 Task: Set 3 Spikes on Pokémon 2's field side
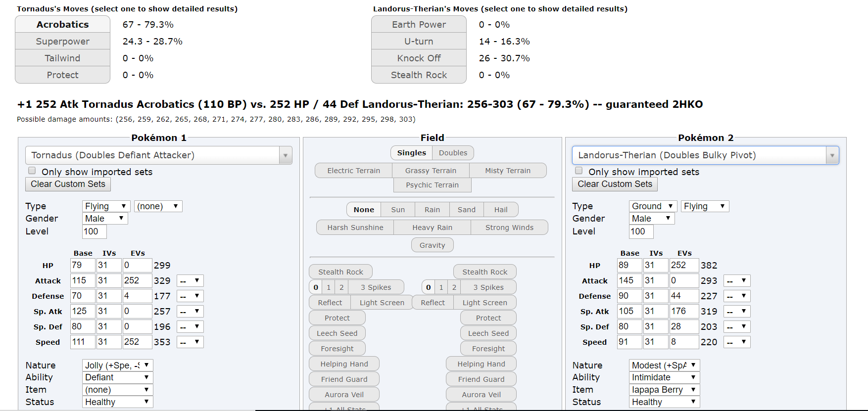[488, 287]
